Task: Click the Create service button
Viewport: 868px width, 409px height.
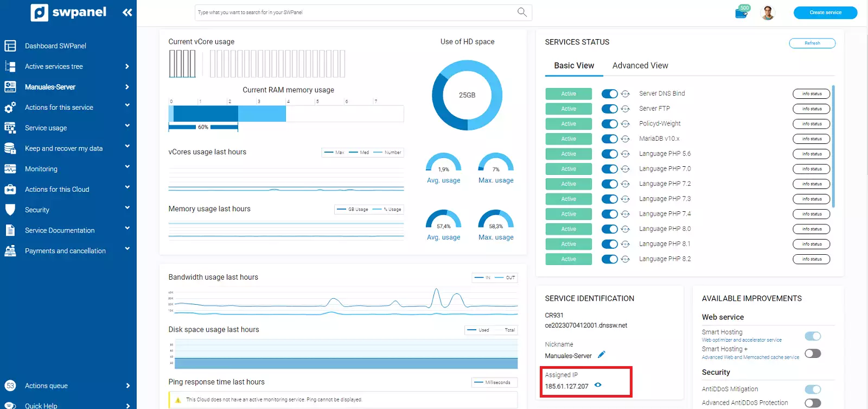Action: (x=825, y=12)
